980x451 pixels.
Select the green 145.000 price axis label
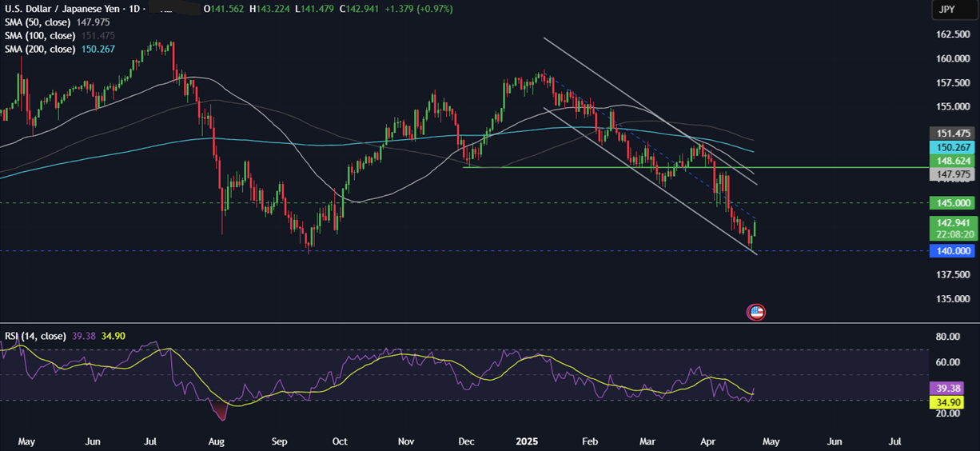click(x=953, y=203)
